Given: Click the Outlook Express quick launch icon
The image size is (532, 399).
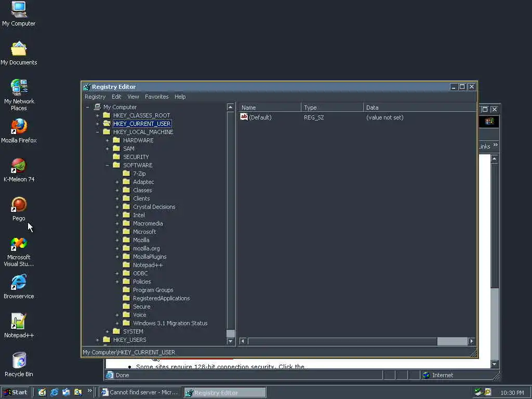Looking at the screenshot, I should [x=66, y=392].
